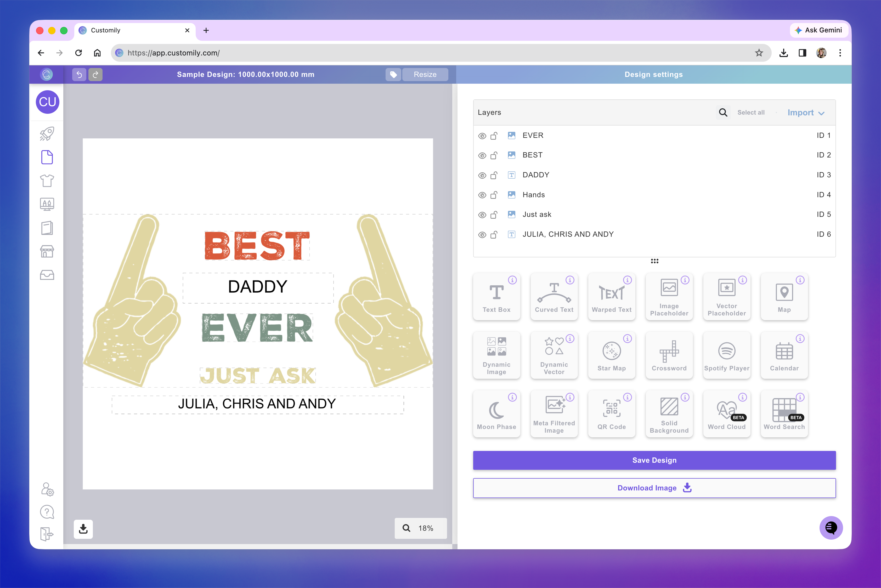Open the help question mark icon
Viewport: 881px width, 588px height.
[47, 512]
